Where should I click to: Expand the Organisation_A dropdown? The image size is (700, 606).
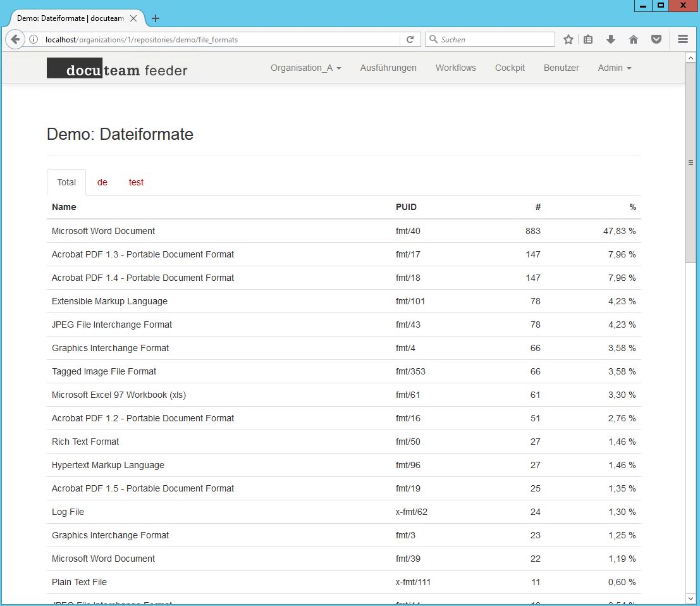pos(305,68)
